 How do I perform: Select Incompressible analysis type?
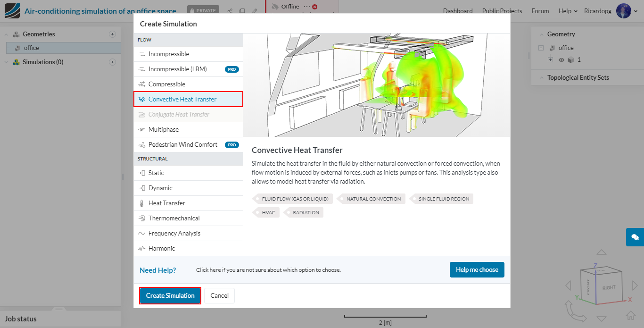point(188,54)
